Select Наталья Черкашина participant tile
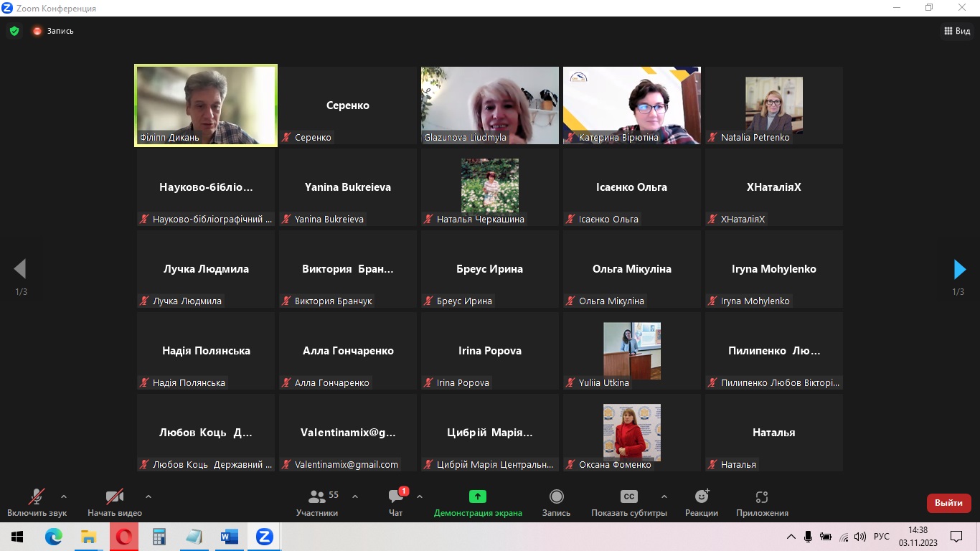The image size is (980, 551). pos(490,187)
